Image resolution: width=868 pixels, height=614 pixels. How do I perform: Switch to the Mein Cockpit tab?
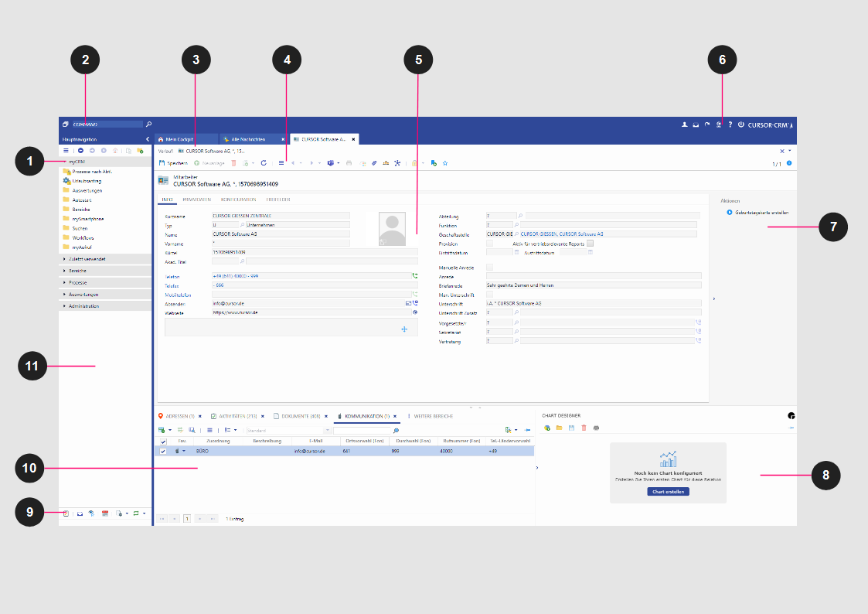point(176,139)
